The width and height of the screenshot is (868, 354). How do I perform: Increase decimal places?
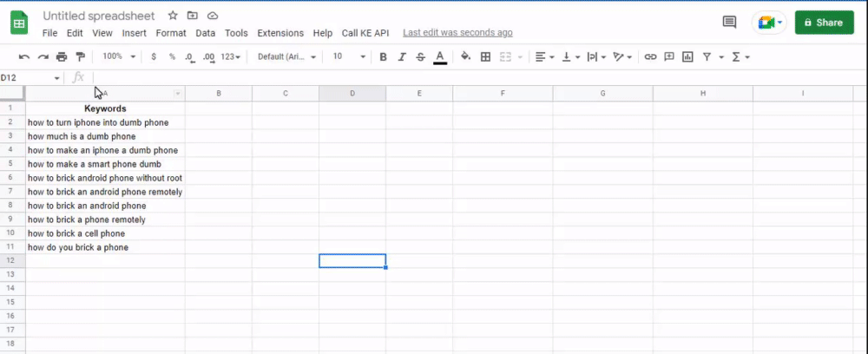coord(208,57)
